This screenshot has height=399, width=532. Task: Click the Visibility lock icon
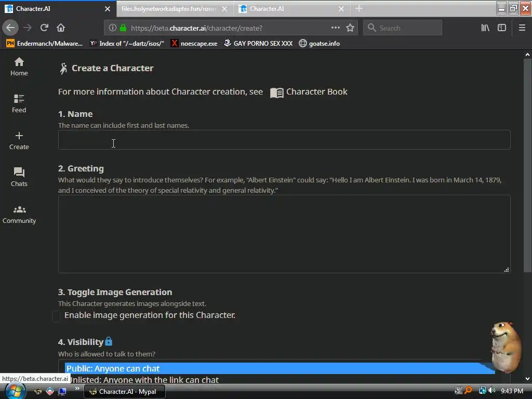(x=109, y=341)
